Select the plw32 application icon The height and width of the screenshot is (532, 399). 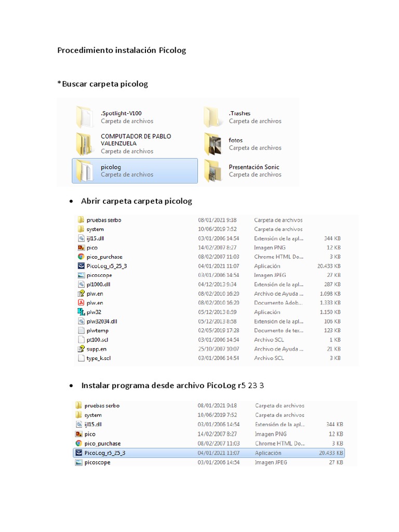[81, 312]
